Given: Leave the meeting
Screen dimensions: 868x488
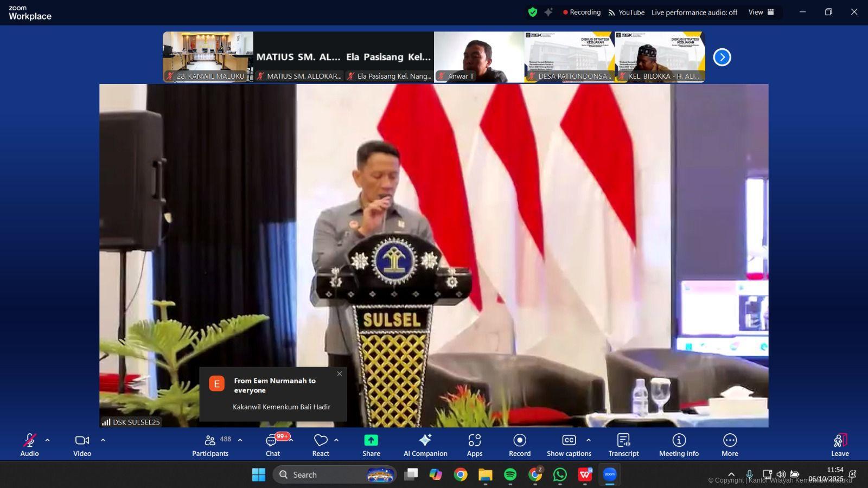Looking at the screenshot, I should coord(839,445).
